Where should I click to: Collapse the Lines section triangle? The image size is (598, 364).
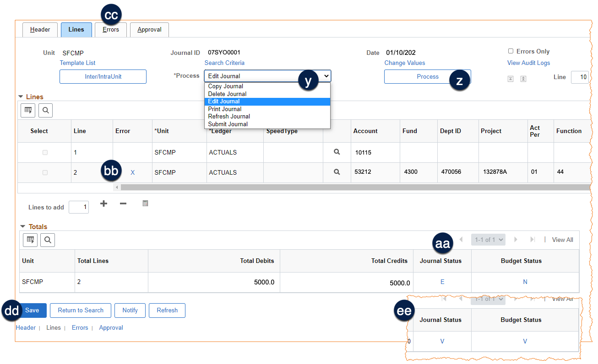pyautogui.click(x=21, y=97)
